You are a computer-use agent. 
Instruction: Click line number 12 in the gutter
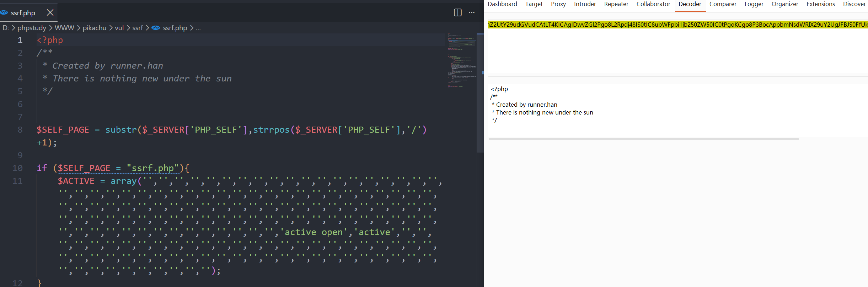(17, 283)
